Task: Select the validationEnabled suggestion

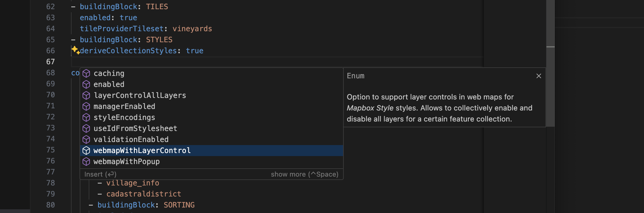Action: pyautogui.click(x=131, y=140)
